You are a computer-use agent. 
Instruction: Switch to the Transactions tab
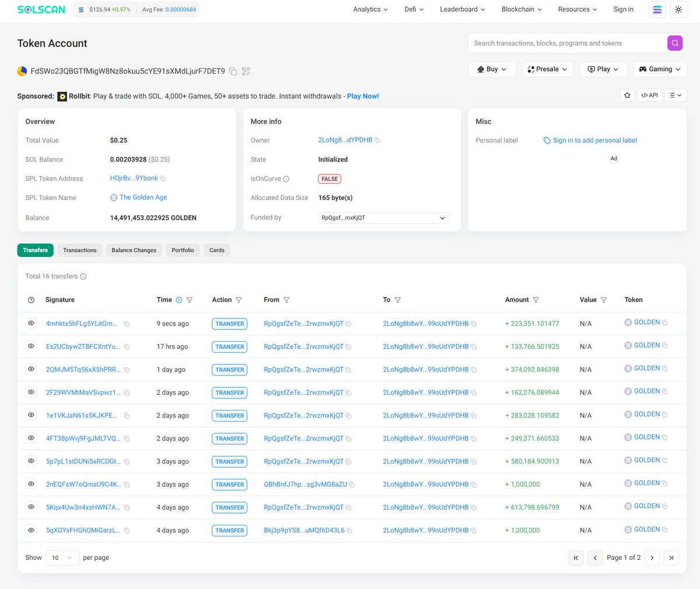point(80,250)
